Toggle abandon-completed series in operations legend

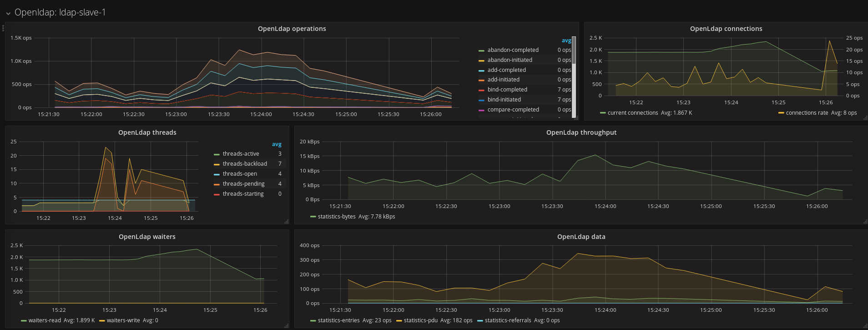click(x=513, y=50)
